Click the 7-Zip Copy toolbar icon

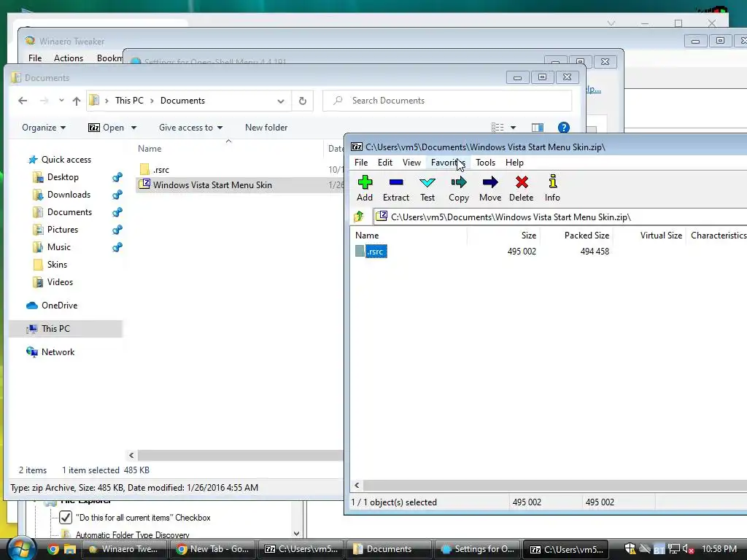(x=459, y=188)
